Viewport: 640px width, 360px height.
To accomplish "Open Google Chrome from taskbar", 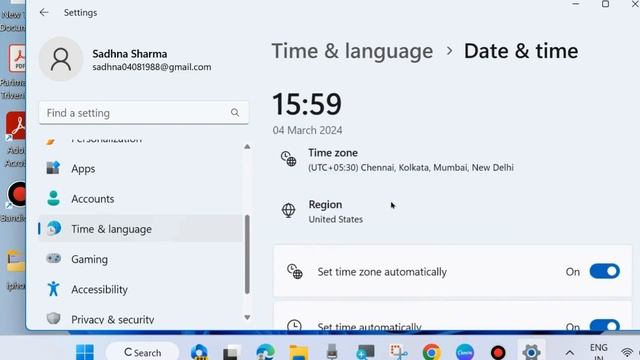I will 431,352.
